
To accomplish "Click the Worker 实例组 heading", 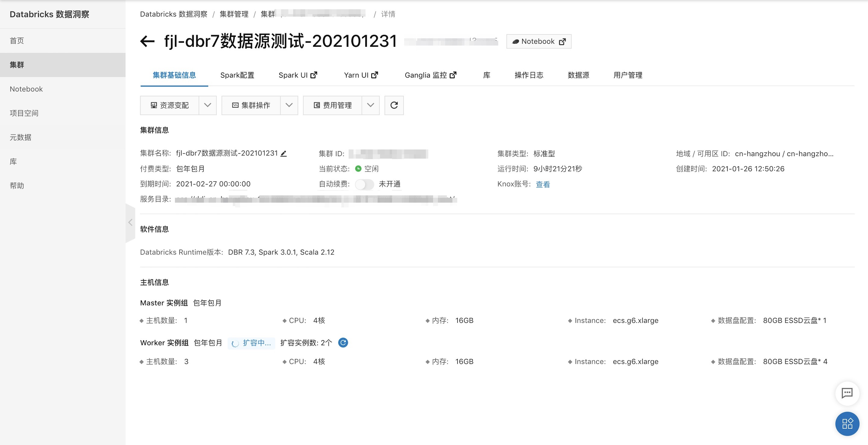I will point(164,343).
